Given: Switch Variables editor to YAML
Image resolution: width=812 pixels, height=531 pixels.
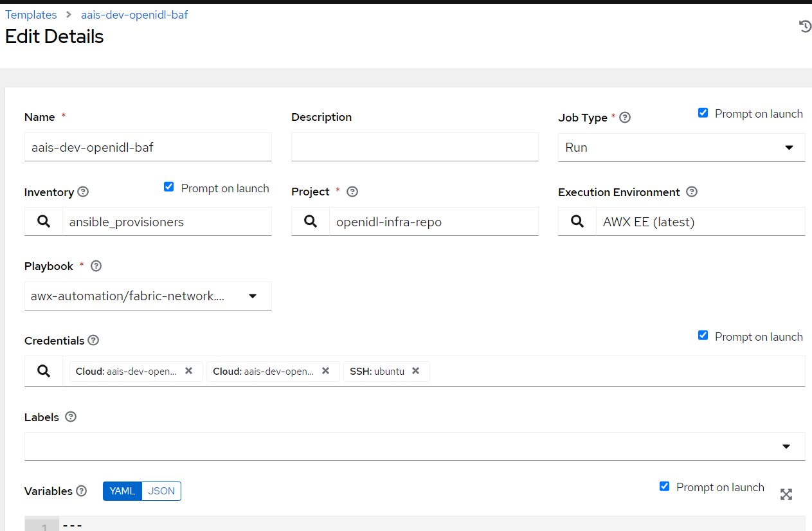Looking at the screenshot, I should coord(122,491).
